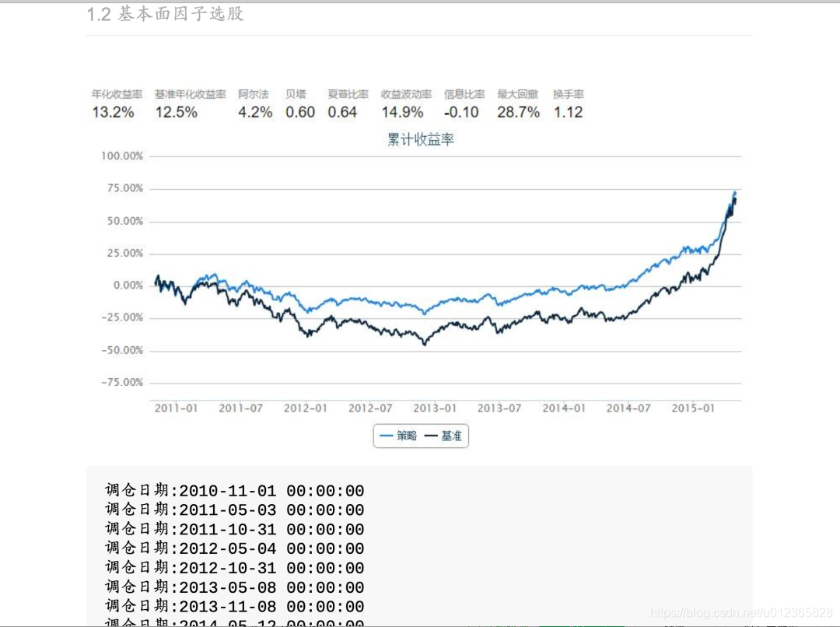Select the 夏普比率 value 0.64

(x=342, y=112)
